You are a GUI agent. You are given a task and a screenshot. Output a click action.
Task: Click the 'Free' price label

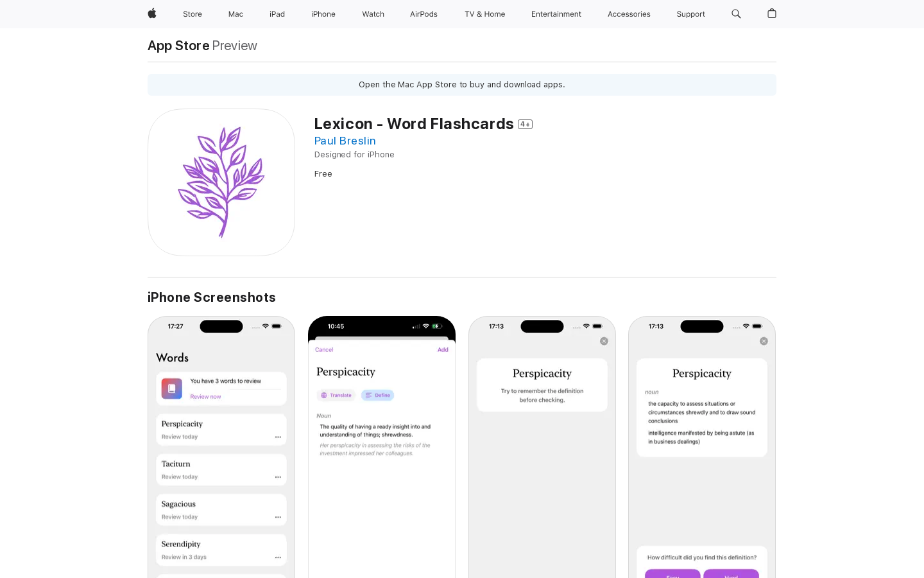click(x=323, y=174)
